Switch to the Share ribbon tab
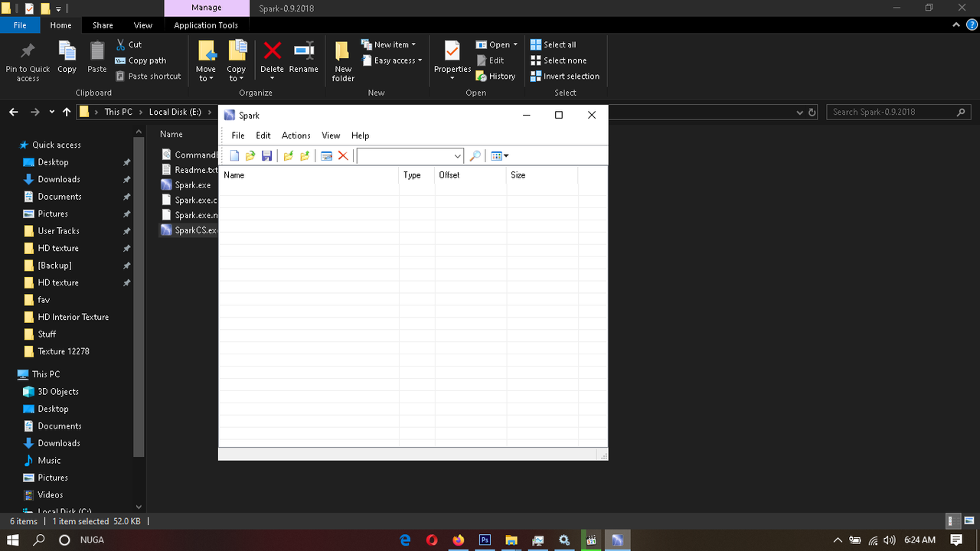The width and height of the screenshot is (980, 551). (103, 25)
